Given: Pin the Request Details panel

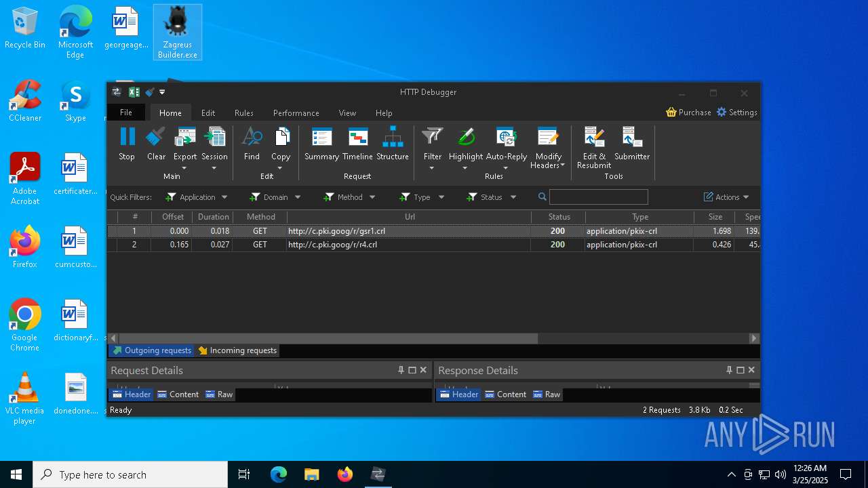Looking at the screenshot, I should point(401,370).
